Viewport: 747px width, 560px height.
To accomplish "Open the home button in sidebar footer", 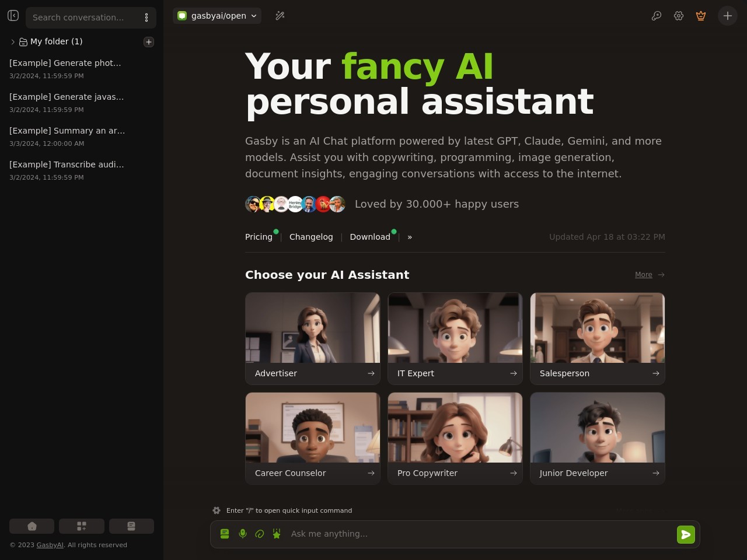I will (32, 526).
